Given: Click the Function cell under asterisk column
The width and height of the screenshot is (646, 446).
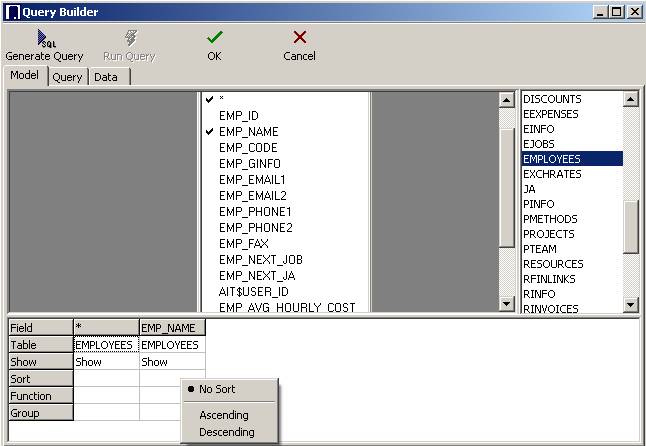Looking at the screenshot, I should coord(106,396).
